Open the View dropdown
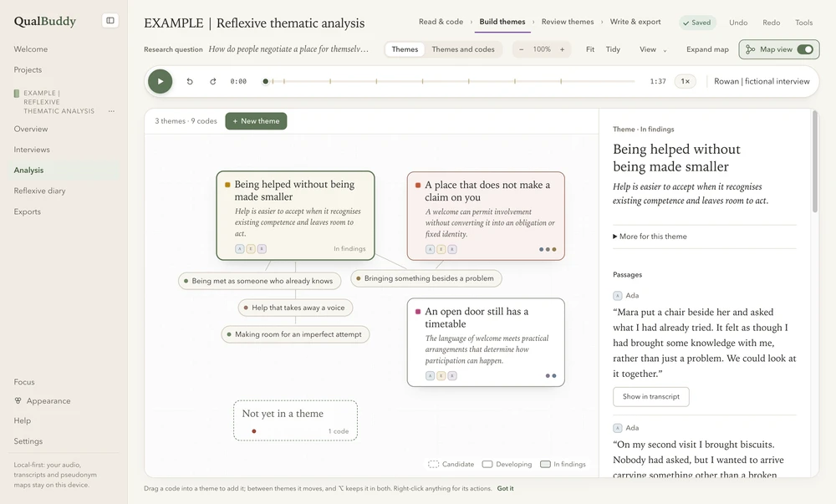Image resolution: width=836 pixels, height=504 pixels. coord(653,49)
